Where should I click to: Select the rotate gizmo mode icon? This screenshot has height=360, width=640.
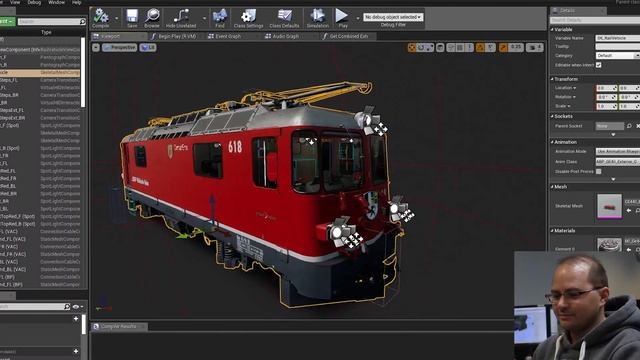[x=421, y=48]
